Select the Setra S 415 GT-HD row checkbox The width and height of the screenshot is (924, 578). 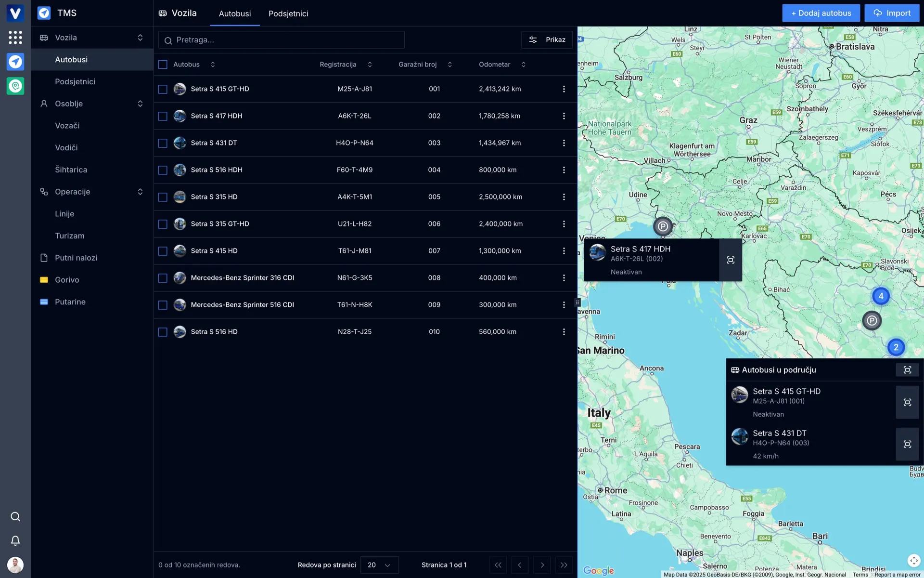163,89
